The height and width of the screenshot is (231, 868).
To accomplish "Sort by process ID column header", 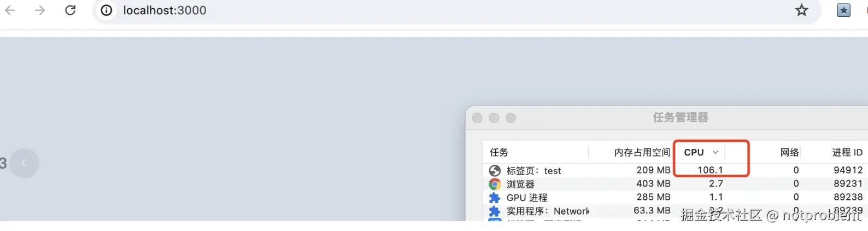I will click(x=847, y=152).
